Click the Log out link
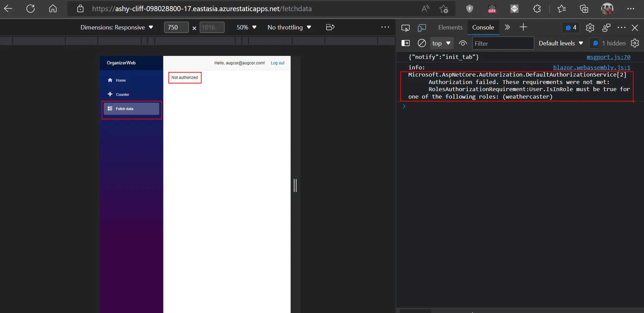Screen dimensions: 644x313 277,63
